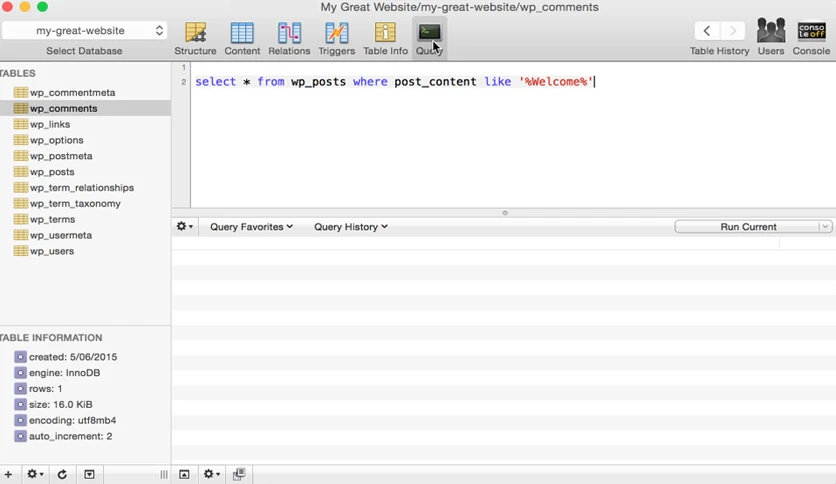Viewport: 836px width, 484px height.
Task: Click the 'encoding: utf8mb4' info row
Action: [x=73, y=420]
